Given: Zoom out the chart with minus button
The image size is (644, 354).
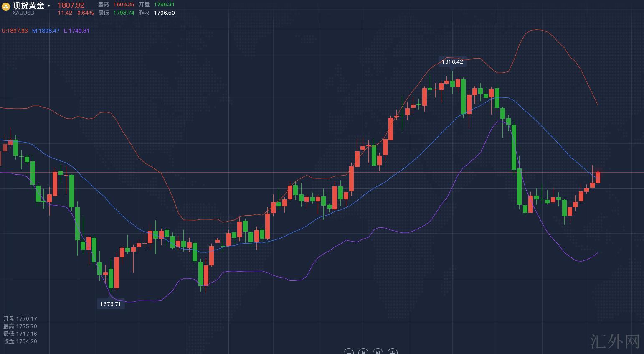Looking at the screenshot, I should click(x=349, y=351).
